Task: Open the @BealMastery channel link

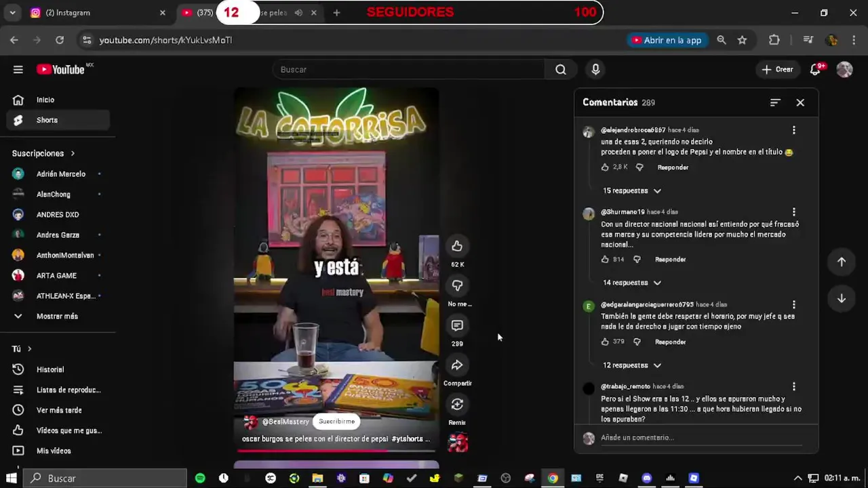Action: [285, 422]
